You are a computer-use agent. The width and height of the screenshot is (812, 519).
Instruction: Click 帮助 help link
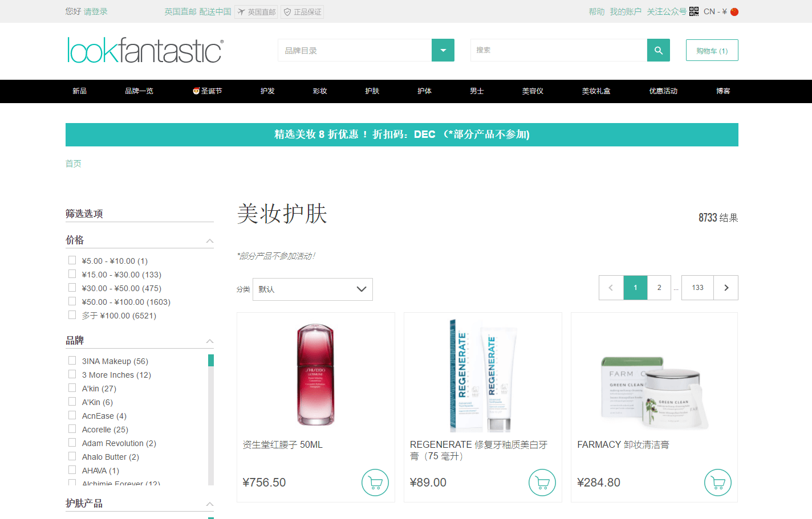click(x=596, y=11)
